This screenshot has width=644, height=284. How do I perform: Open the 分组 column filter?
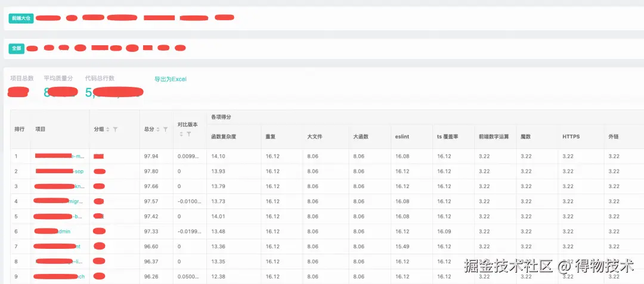116,130
